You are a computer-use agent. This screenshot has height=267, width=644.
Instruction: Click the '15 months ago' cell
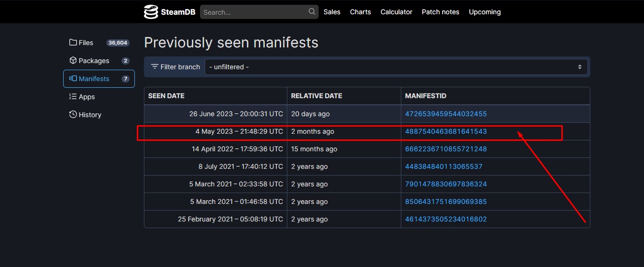[344, 149]
